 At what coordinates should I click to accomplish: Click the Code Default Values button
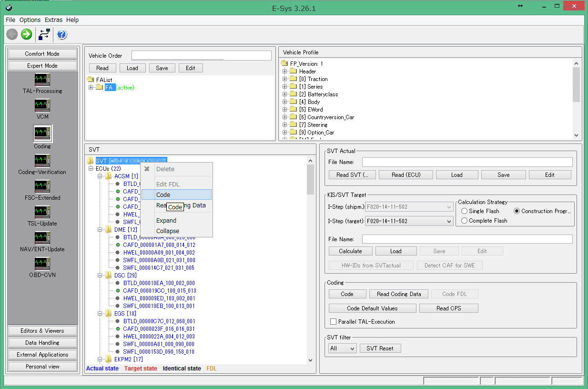click(x=372, y=308)
